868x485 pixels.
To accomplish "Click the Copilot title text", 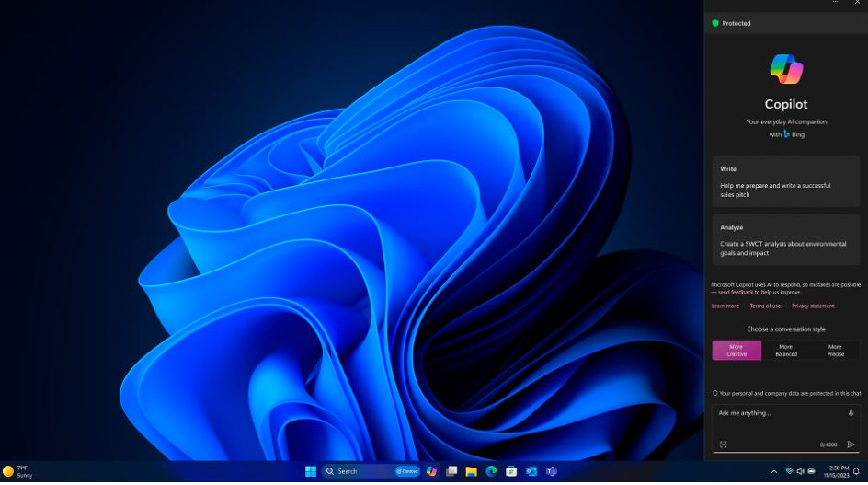I will (x=786, y=104).
